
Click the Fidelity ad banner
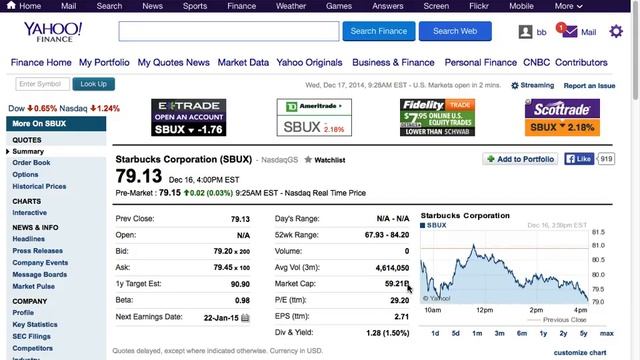coord(437,118)
